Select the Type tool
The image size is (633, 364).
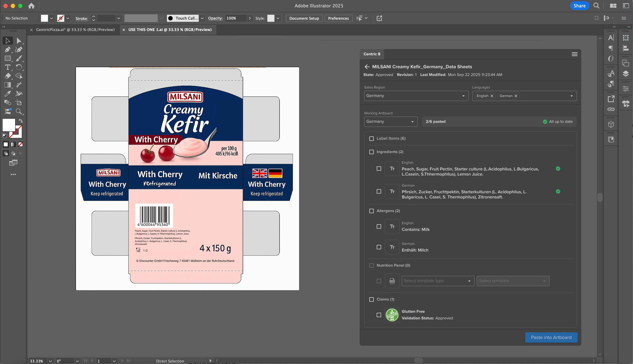(x=8, y=67)
